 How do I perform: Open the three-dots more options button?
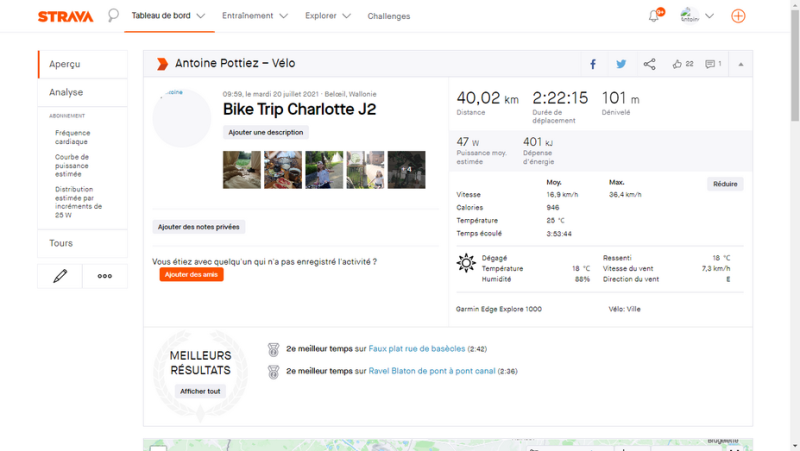coord(105,276)
